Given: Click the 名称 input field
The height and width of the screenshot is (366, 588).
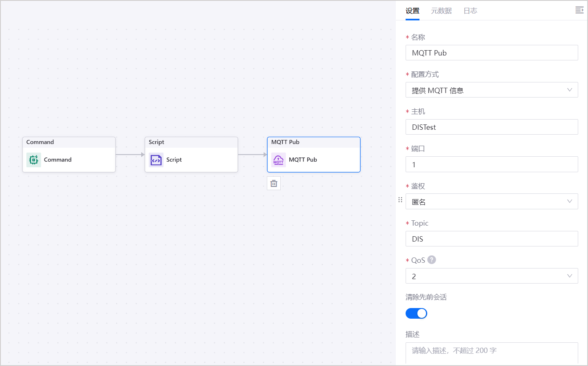Looking at the screenshot, I should coord(491,53).
